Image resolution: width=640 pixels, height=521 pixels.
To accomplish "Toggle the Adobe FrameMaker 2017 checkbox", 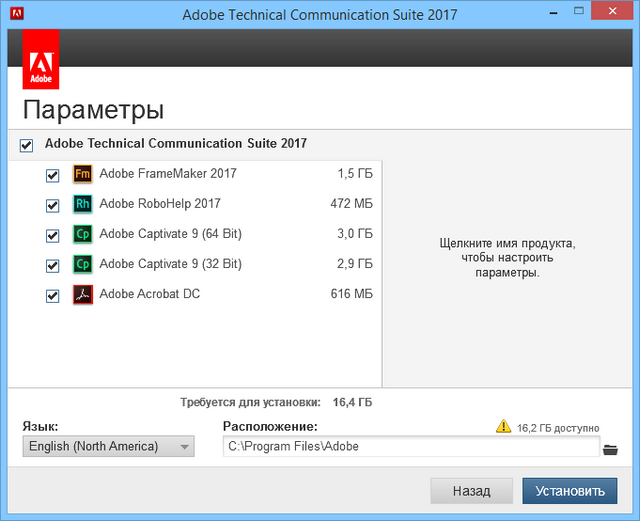I will (x=53, y=175).
